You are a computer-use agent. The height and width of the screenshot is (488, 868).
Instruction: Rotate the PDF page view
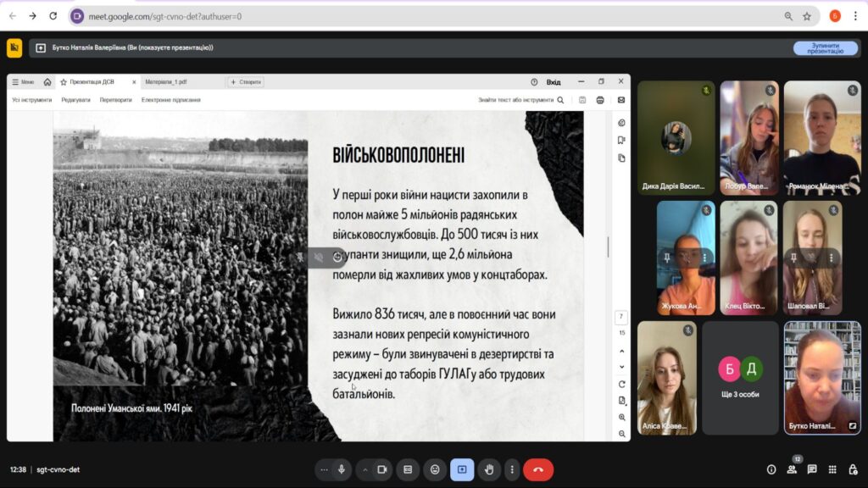tap(621, 384)
